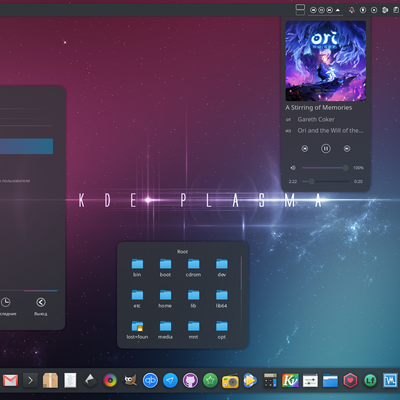Click the Выход back button
400x400 pixels.
point(41,306)
